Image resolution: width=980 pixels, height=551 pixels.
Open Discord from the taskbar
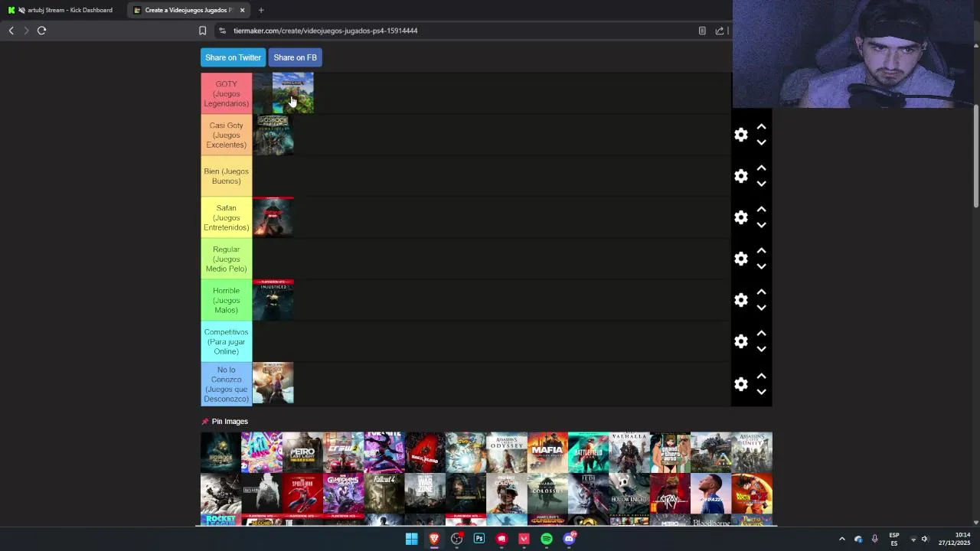click(x=569, y=539)
